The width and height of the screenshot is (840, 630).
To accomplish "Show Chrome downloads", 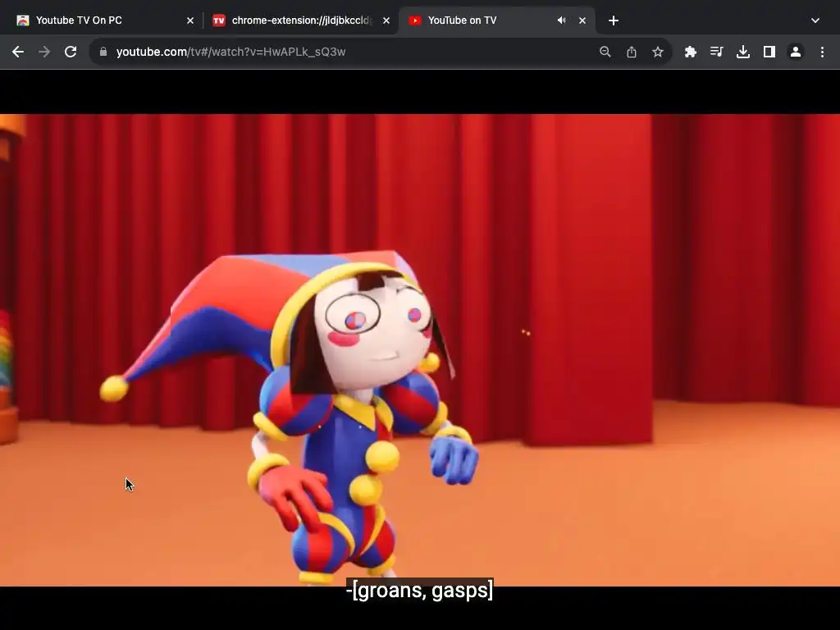I will tap(743, 52).
